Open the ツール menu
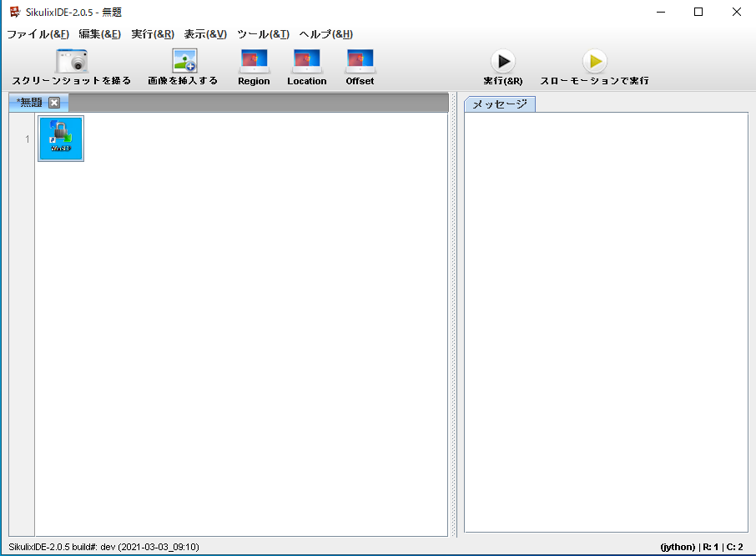 pos(263,34)
